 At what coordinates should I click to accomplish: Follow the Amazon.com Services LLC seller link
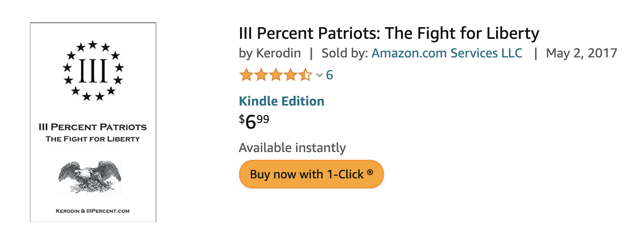(x=447, y=53)
